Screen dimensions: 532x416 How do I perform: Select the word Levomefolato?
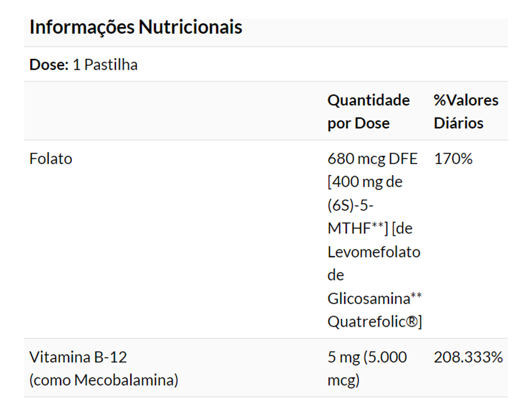[x=374, y=252]
